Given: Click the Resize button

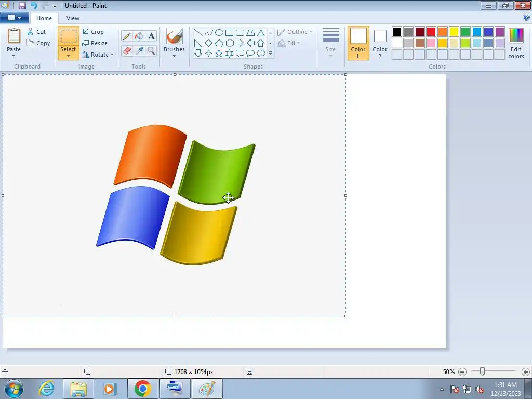Looking at the screenshot, I should [95, 43].
